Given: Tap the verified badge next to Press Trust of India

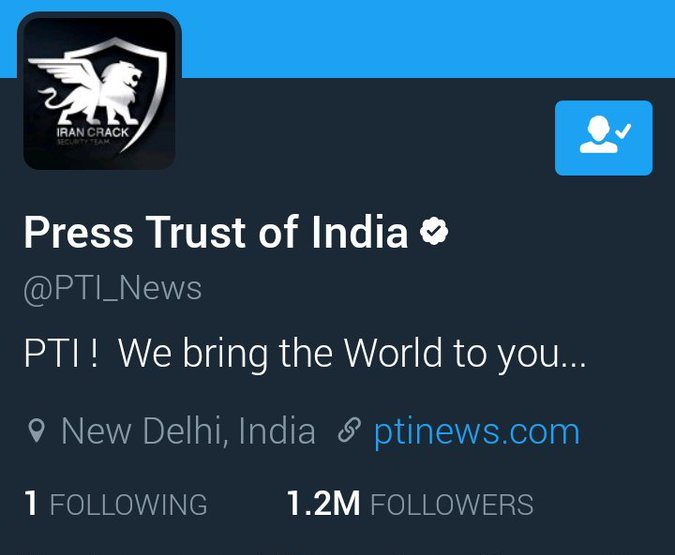Looking at the screenshot, I should point(434,231).
